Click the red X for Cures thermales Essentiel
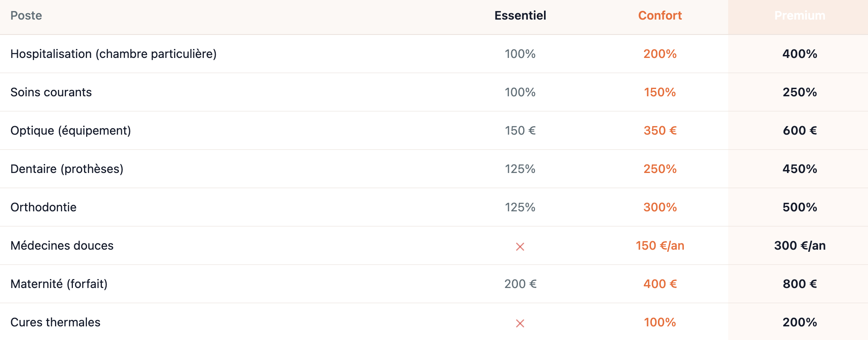The height and width of the screenshot is (340, 868). point(520,323)
